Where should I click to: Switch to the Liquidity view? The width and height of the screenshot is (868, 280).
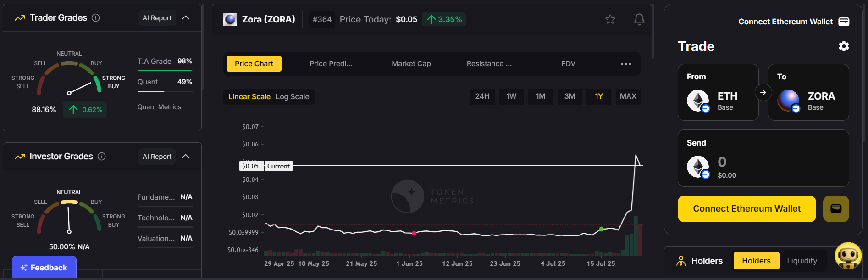pyautogui.click(x=802, y=261)
